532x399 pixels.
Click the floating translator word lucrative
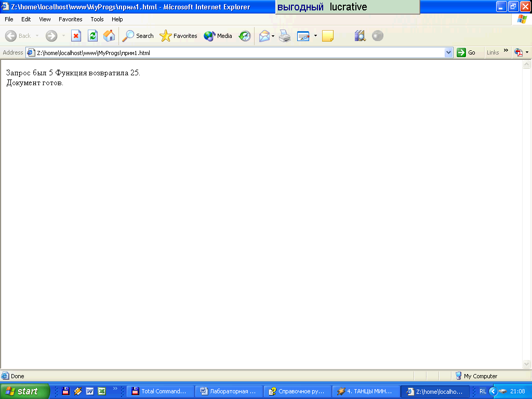click(x=348, y=7)
